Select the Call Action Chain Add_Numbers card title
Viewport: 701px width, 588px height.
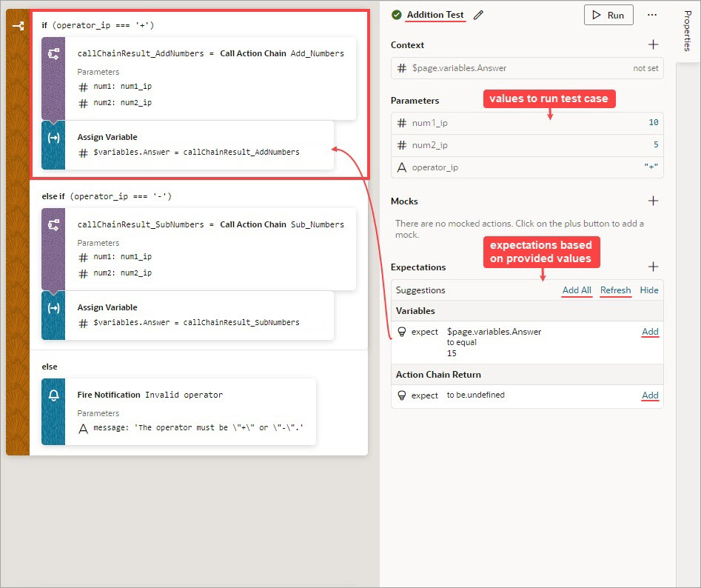210,53
